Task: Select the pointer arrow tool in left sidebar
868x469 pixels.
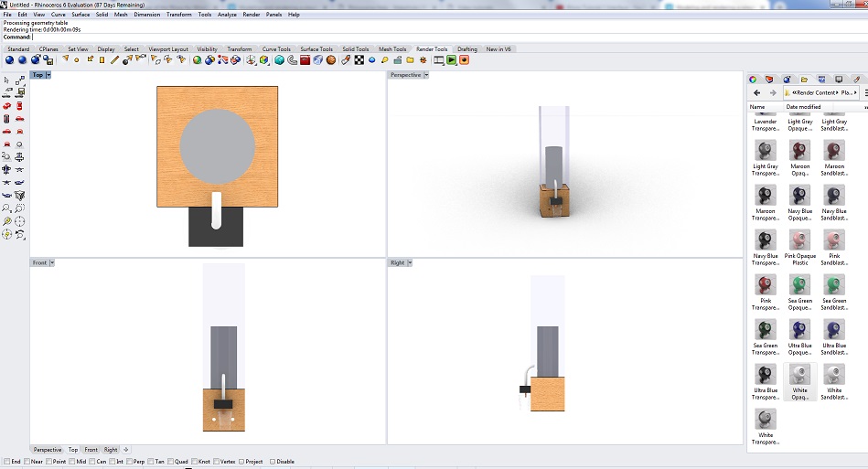Action: point(6,80)
